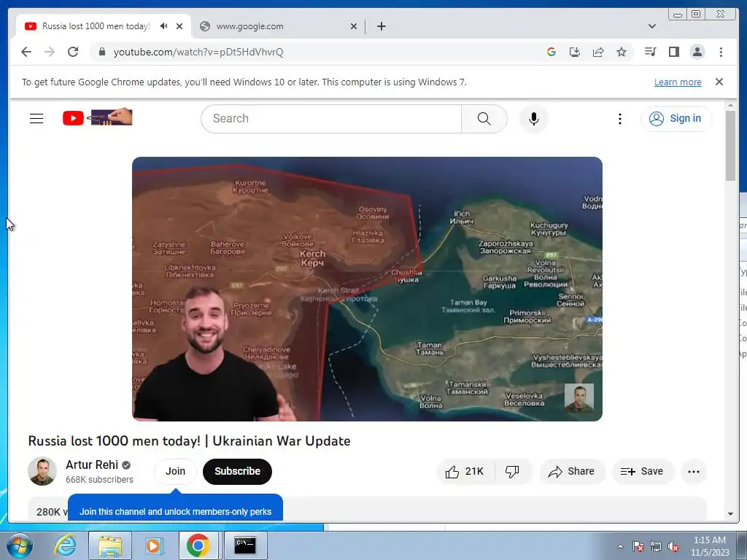
Task: Open the Windows Start menu
Action: [19, 545]
